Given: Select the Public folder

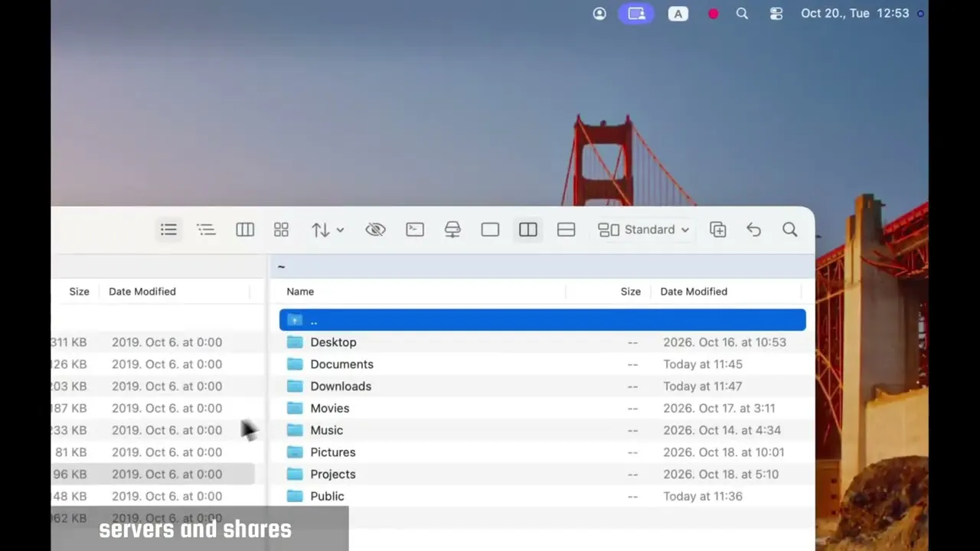Looking at the screenshot, I should [x=542, y=496].
